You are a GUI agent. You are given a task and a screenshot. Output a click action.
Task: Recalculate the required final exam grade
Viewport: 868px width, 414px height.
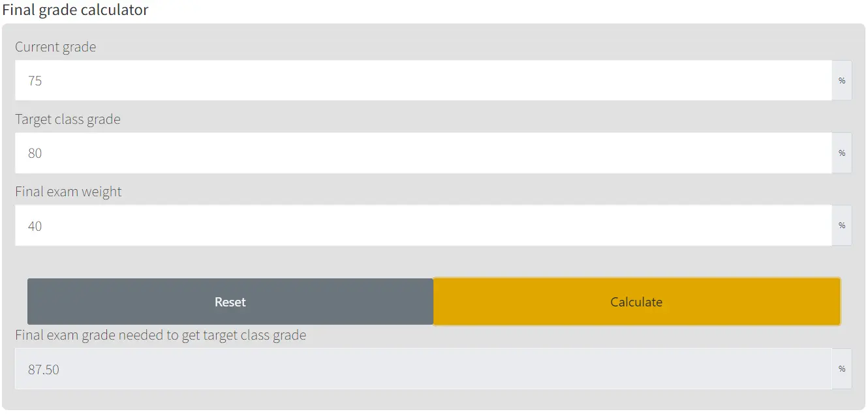pos(636,302)
